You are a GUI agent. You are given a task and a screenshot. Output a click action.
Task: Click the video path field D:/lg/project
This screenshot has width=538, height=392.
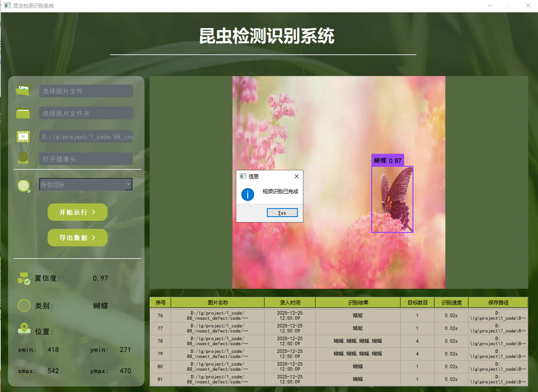[86, 136]
